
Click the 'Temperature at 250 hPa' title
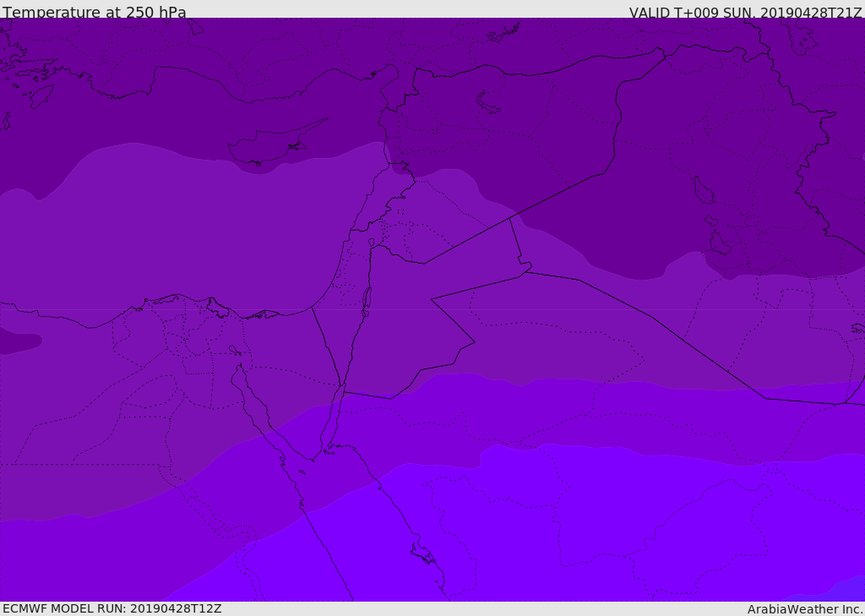[95, 12]
